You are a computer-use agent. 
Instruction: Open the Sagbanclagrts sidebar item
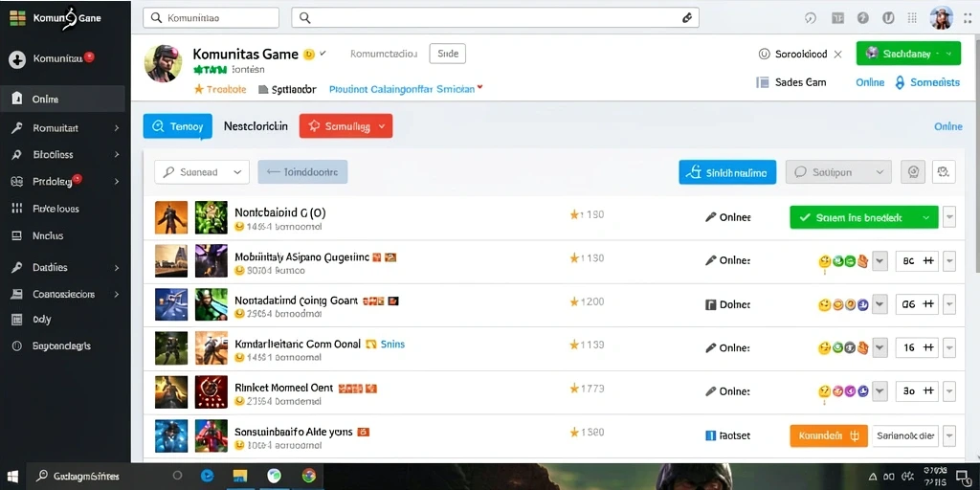pyautogui.click(x=61, y=345)
